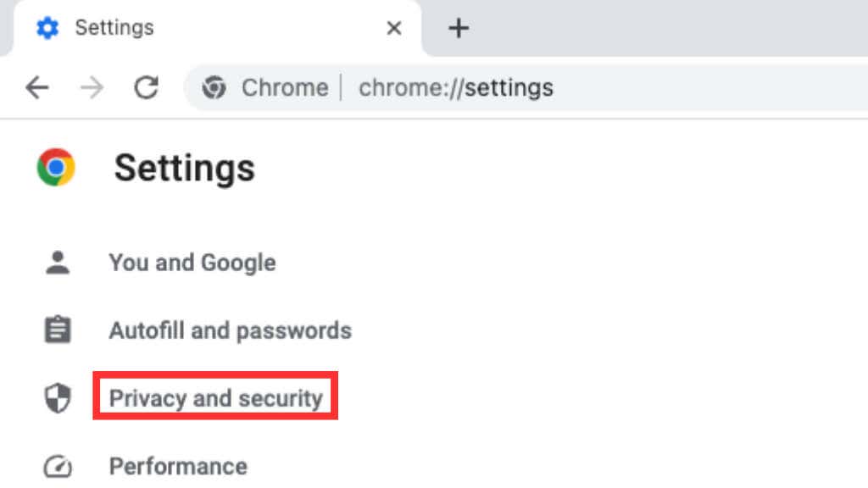Click the speedometer icon for Performance
Viewport: 868px width, 488px height.
pyautogui.click(x=58, y=467)
